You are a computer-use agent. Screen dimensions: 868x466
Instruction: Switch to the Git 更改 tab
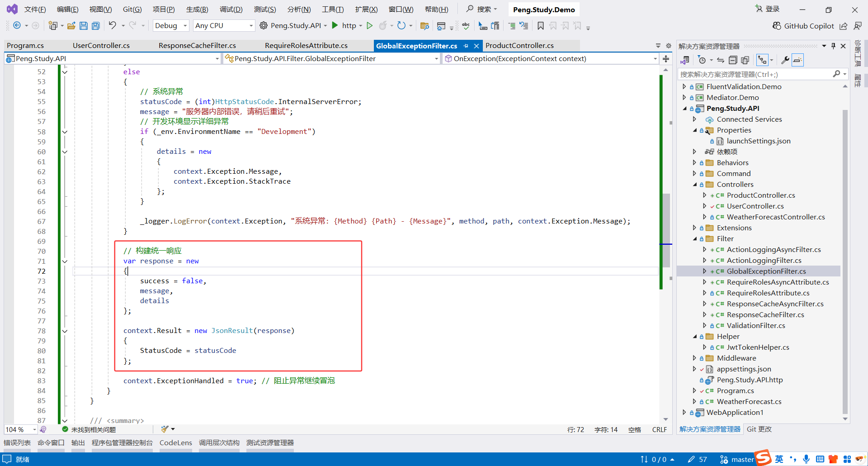(759, 429)
